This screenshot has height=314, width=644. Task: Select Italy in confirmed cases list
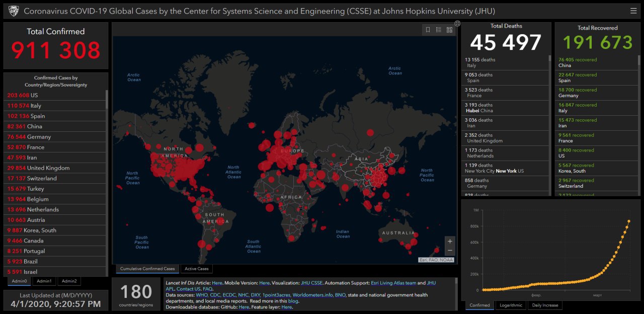(55, 106)
